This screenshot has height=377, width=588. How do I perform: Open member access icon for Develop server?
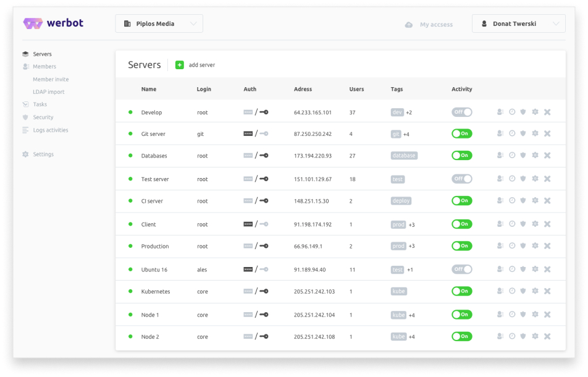tap(500, 111)
